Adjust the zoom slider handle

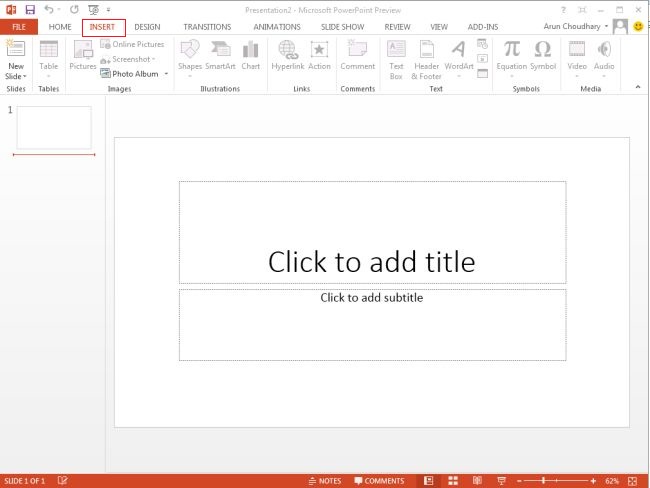543,481
